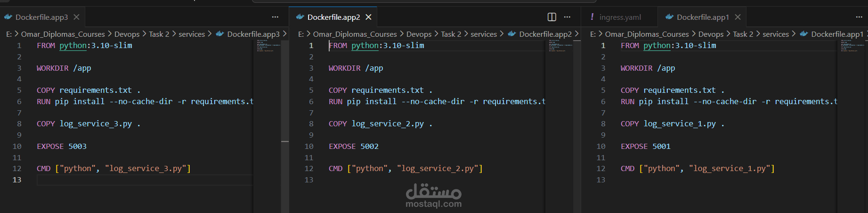The image size is (868, 213).
Task: Activate the Dockerfile.app3 tab
Action: 41,17
